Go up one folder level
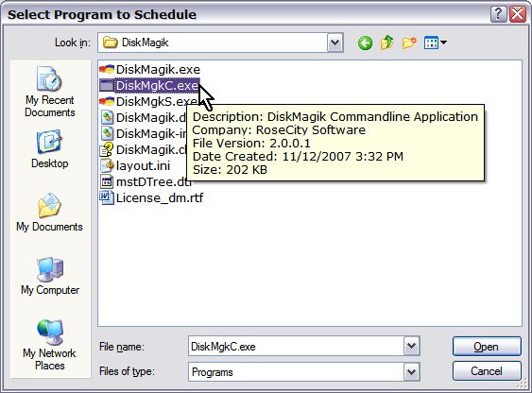 pos(386,43)
